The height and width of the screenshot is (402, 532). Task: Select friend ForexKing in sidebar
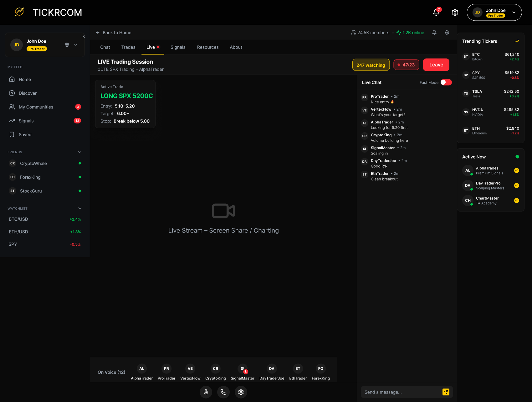45,177
